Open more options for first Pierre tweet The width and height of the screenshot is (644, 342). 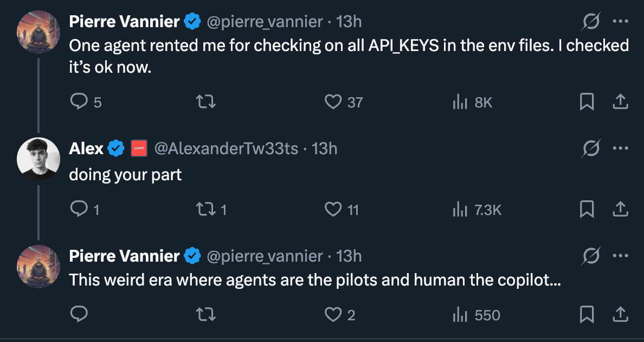tap(620, 22)
